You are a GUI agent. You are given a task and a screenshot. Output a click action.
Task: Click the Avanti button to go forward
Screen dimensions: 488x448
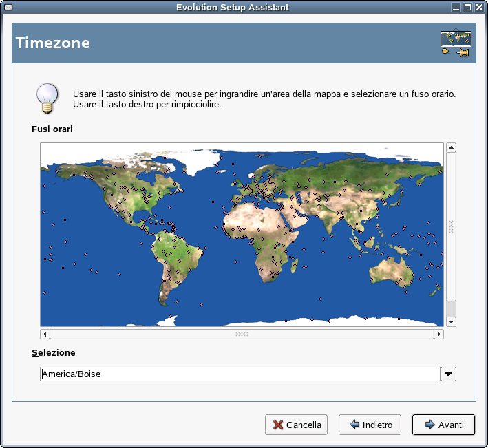click(x=443, y=425)
